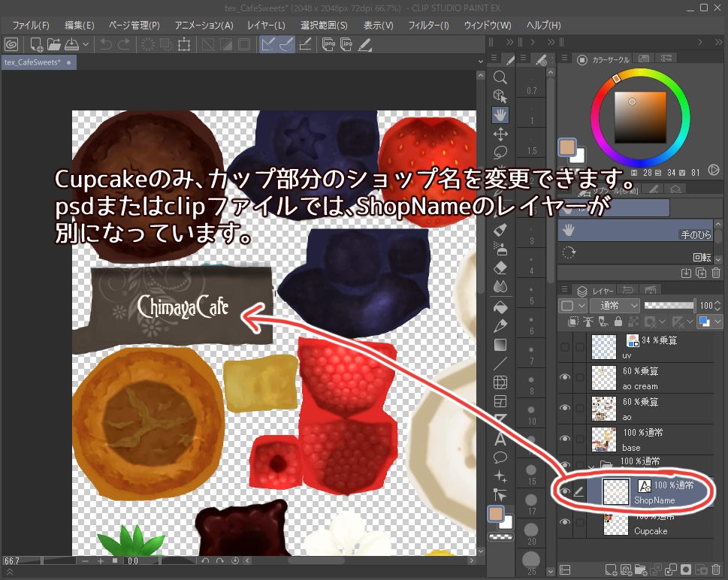Viewport: 728px width, 580px height.
Task: Hide the Cupcake layer
Action: [565, 522]
